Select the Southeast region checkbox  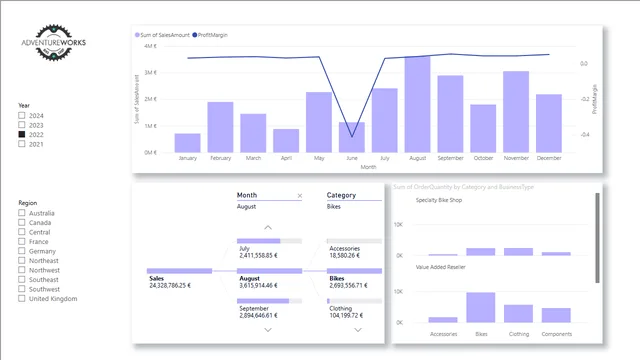[x=22, y=279]
